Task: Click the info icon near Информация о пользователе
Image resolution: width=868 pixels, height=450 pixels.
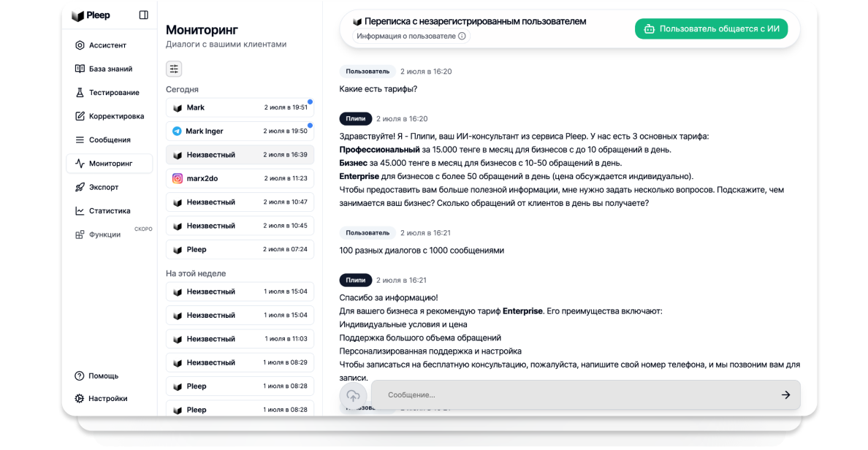Action: [x=462, y=36]
